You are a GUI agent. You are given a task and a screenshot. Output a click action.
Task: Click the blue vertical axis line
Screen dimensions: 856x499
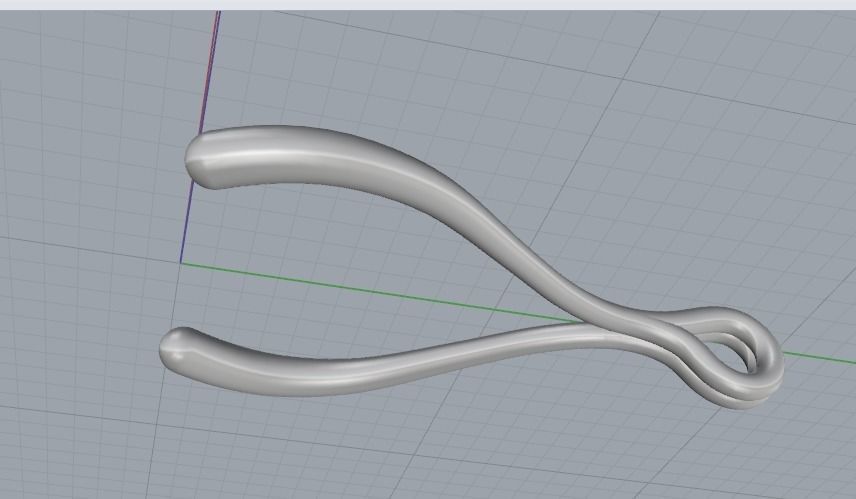pos(187,221)
